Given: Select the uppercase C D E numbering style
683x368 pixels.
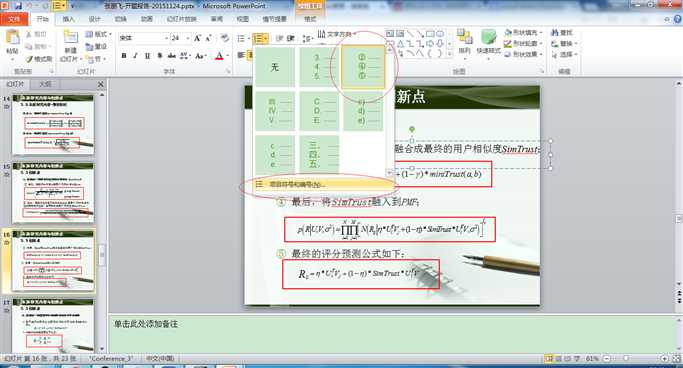Looking at the screenshot, I should click(x=319, y=111).
